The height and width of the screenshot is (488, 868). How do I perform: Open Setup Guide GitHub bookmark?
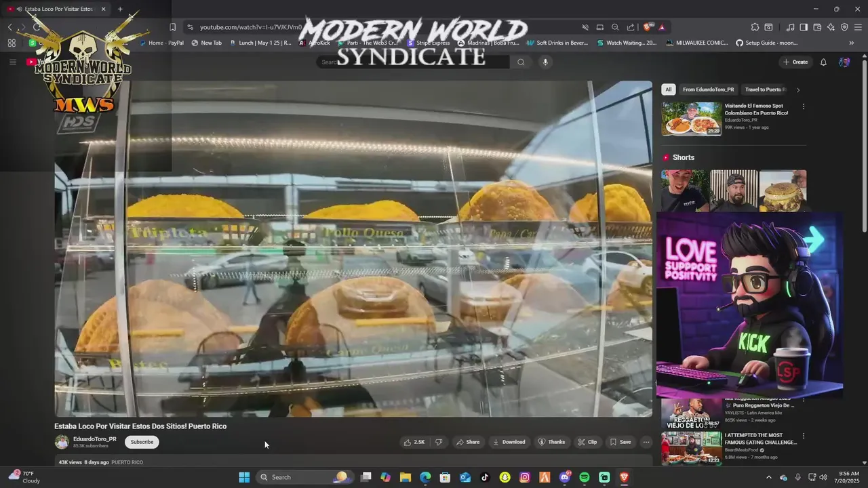click(767, 43)
